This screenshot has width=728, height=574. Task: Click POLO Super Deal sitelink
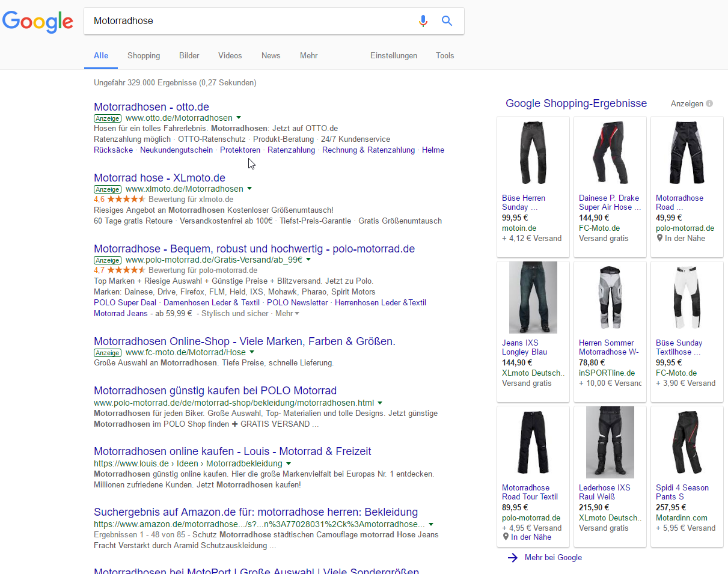click(x=125, y=302)
